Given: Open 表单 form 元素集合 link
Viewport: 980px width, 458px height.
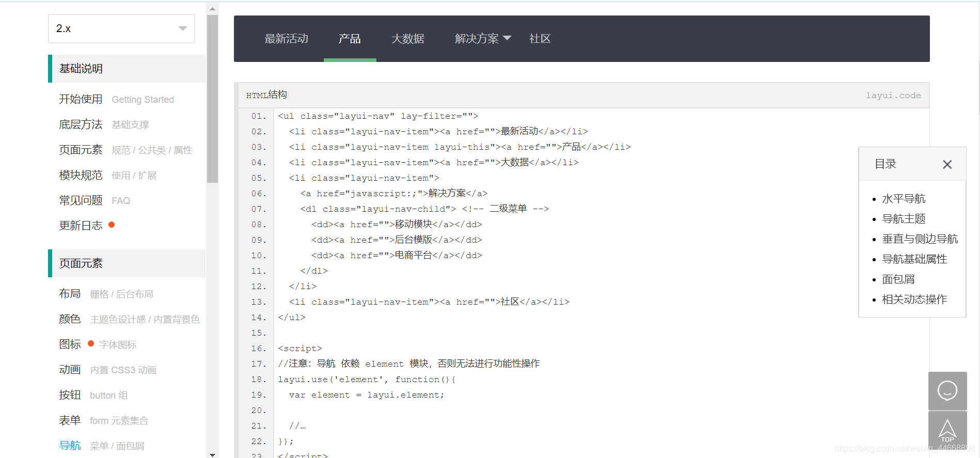Looking at the screenshot, I should click(103, 420).
